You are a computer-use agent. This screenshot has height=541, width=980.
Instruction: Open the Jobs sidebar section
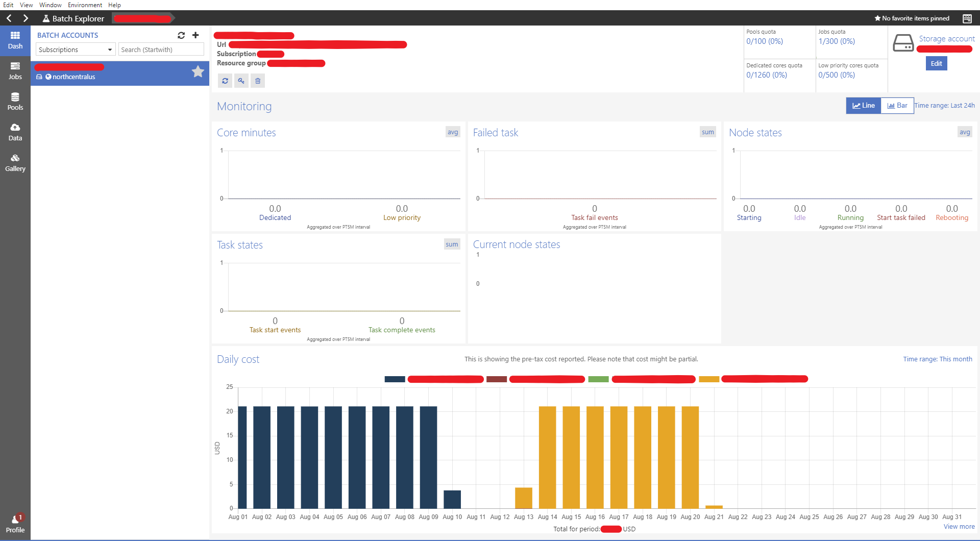point(15,71)
